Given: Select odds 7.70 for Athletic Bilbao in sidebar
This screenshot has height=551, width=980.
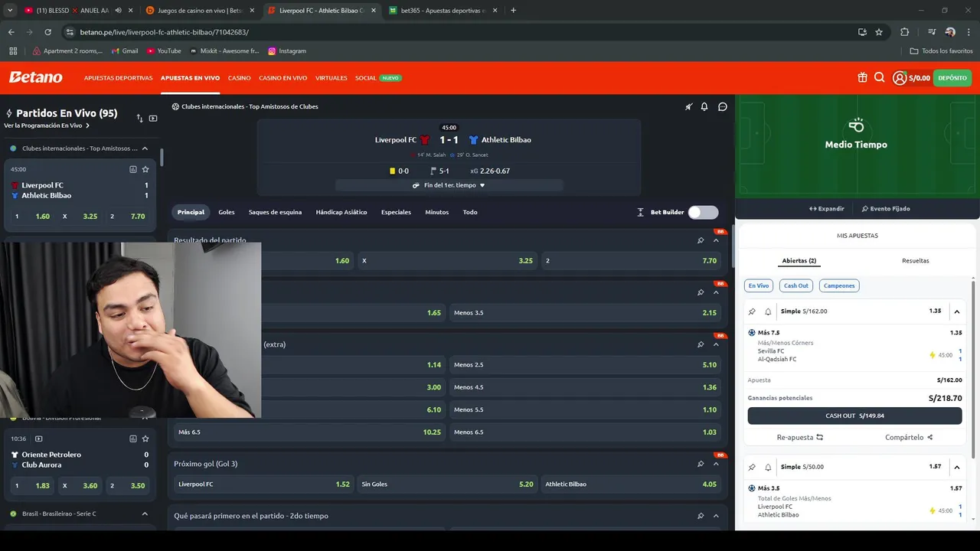Looking at the screenshot, I should click(x=129, y=217).
